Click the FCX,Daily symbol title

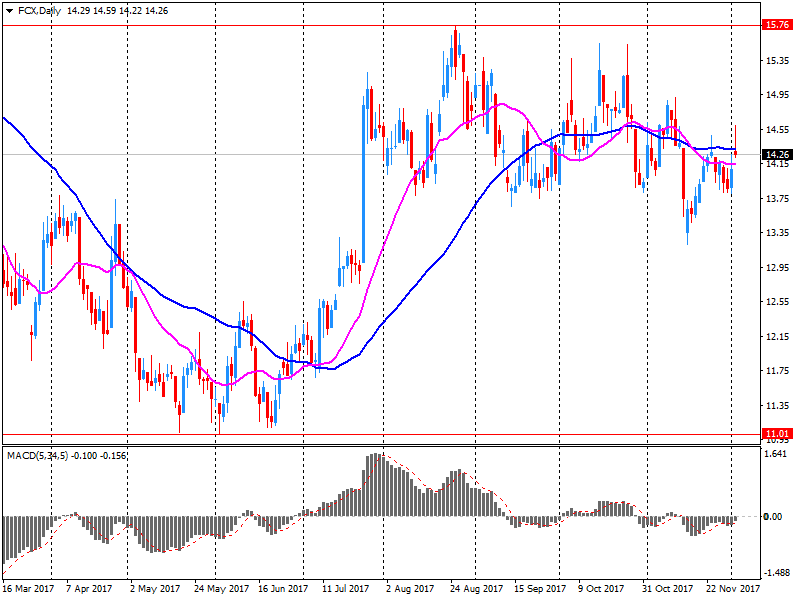[x=39, y=10]
